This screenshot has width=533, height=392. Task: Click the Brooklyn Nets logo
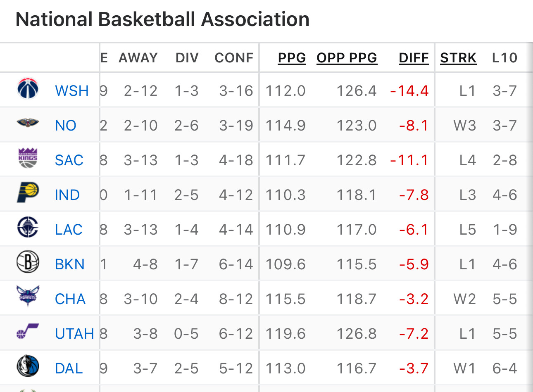point(28,262)
